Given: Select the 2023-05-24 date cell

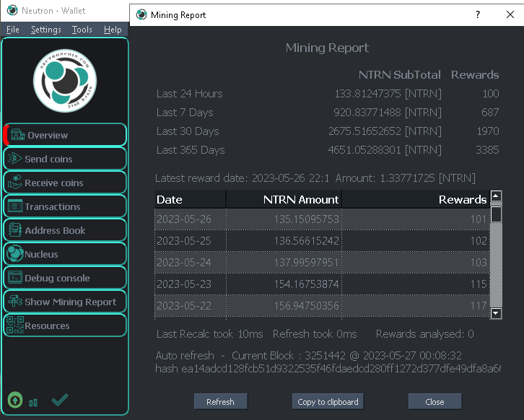Looking at the screenshot, I should [191, 262].
